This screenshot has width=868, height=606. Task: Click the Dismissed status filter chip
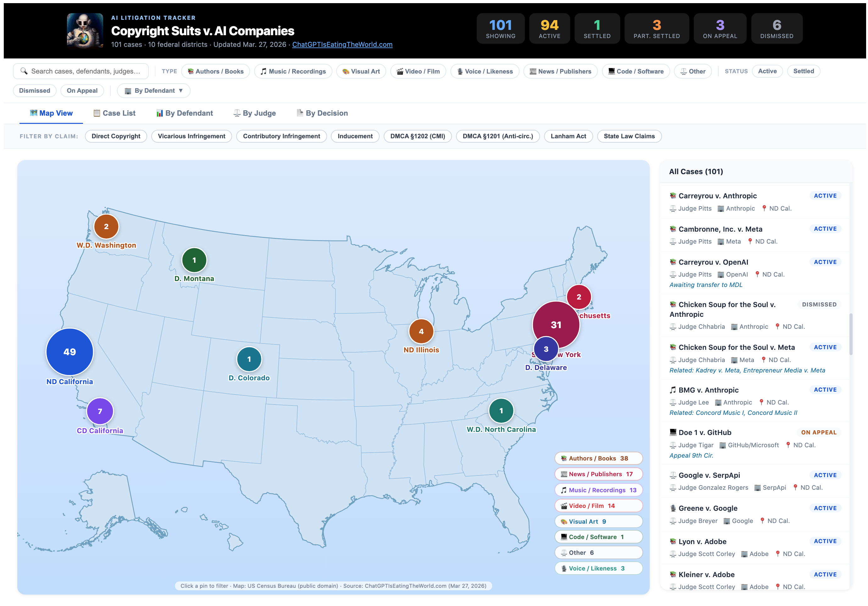click(35, 91)
